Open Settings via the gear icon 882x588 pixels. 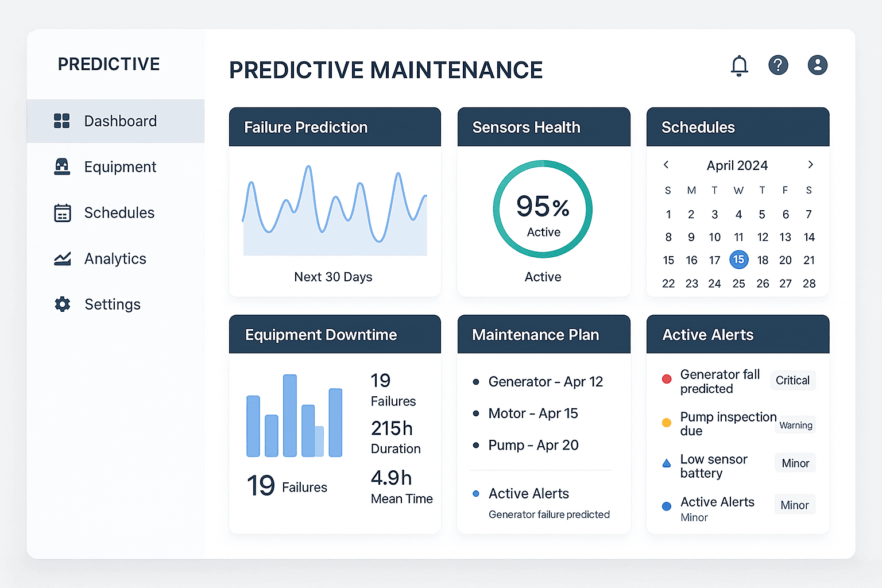(x=62, y=304)
